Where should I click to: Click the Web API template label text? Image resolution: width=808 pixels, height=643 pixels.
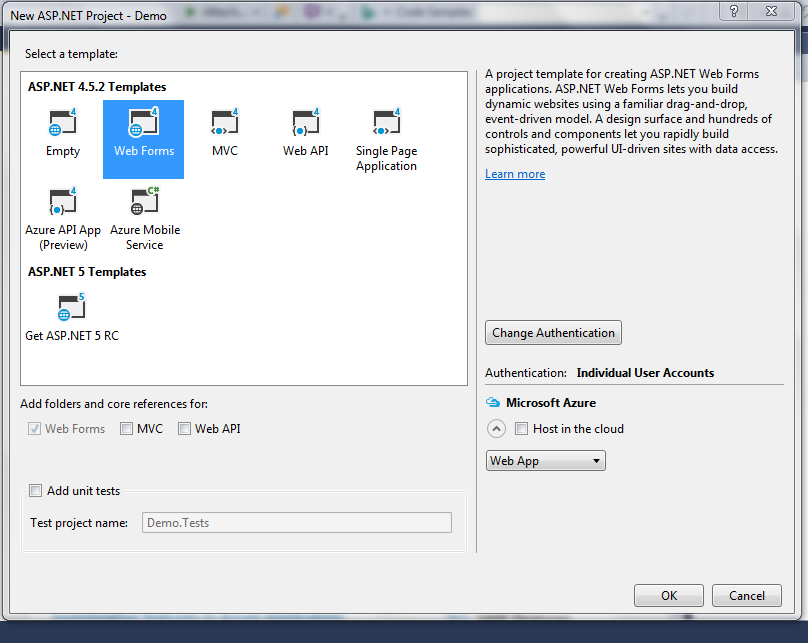click(x=306, y=151)
